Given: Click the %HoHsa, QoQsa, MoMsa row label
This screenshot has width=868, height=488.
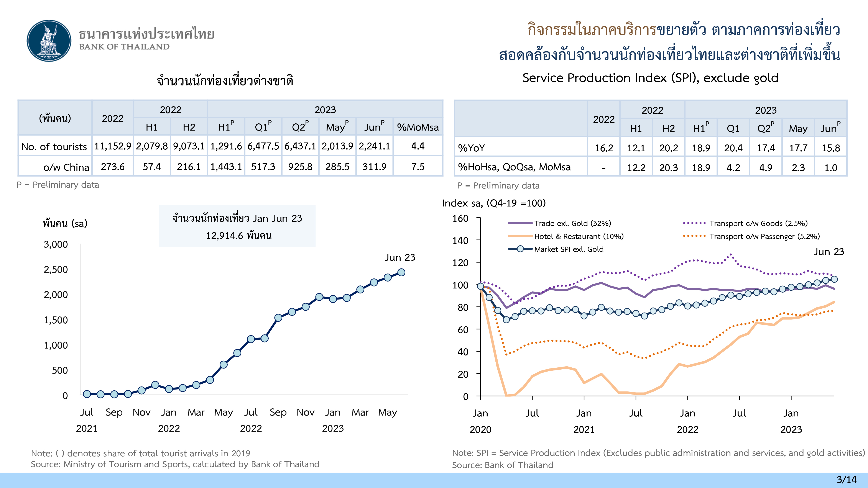Looking at the screenshot, I should click(514, 167).
